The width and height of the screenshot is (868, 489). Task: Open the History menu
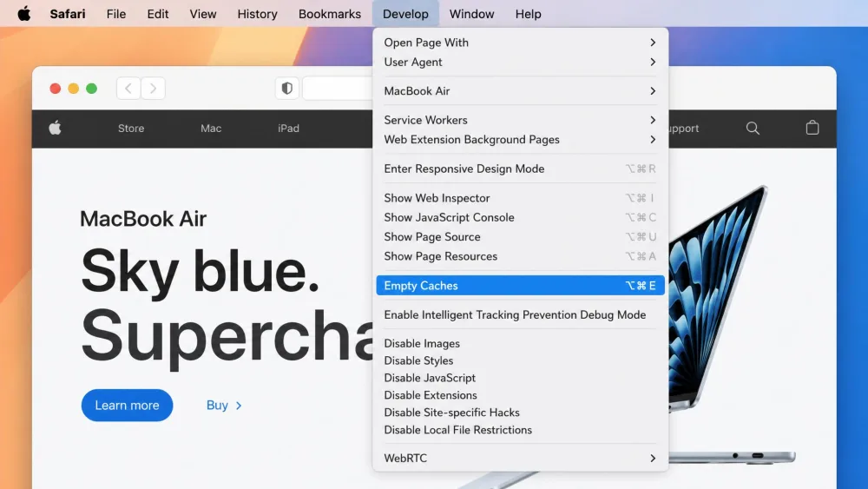click(258, 14)
